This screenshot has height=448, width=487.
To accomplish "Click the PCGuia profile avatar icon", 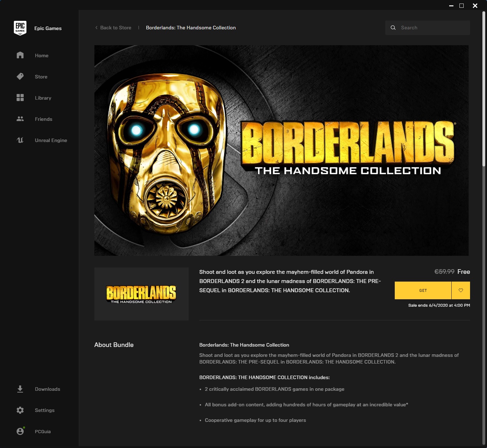I will 20,431.
